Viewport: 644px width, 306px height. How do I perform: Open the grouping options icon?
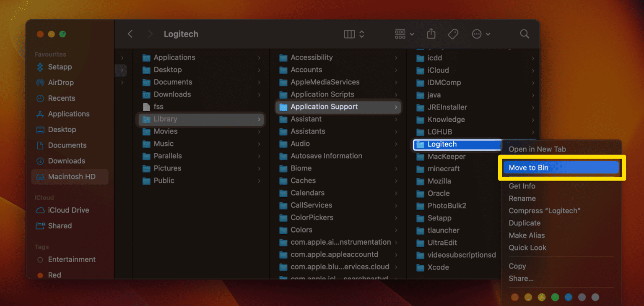pyautogui.click(x=400, y=34)
